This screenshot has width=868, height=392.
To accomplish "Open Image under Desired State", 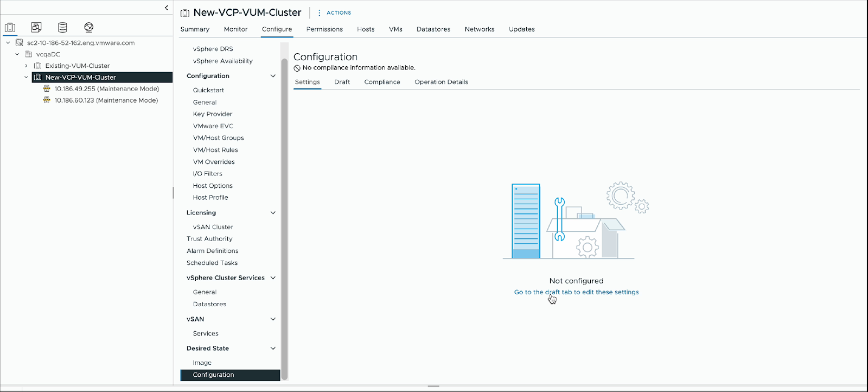I will 202,363.
